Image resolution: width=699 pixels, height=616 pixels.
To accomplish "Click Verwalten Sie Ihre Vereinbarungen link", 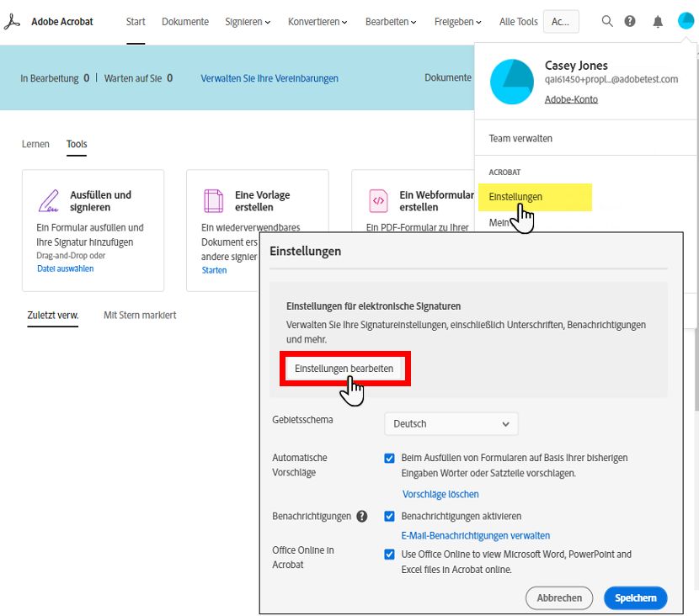I will 269,78.
